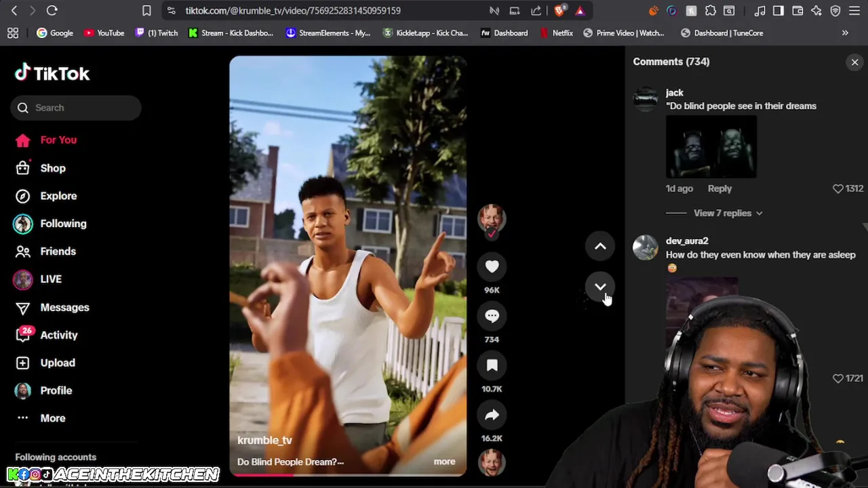
Task: Open the Google bookmark
Action: (x=55, y=33)
